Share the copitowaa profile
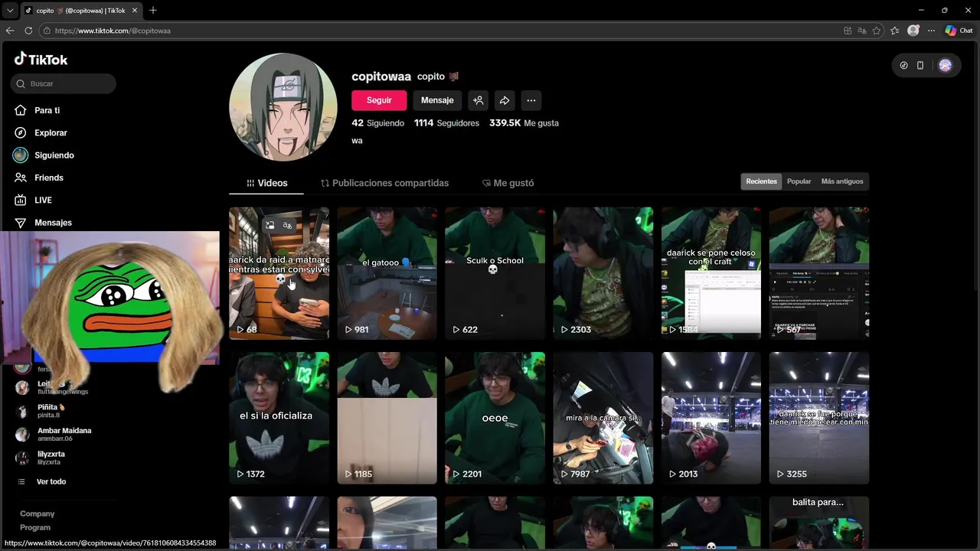The height and width of the screenshot is (551, 980). [505, 100]
